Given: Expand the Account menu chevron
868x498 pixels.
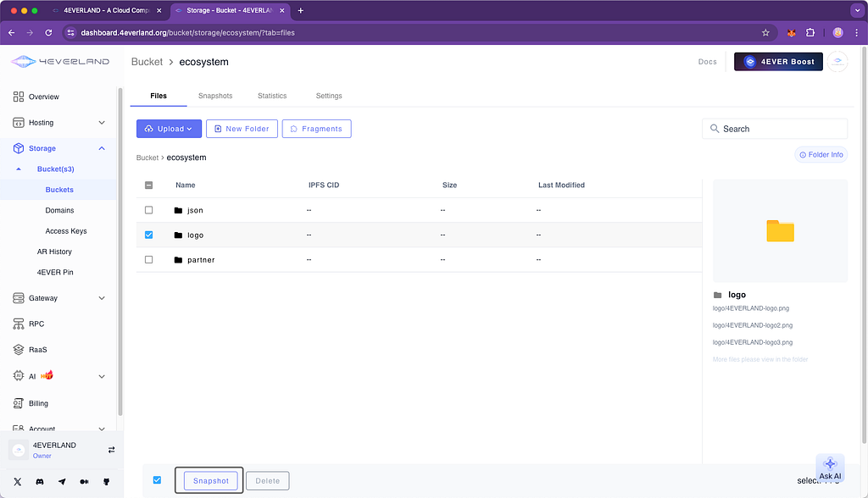Looking at the screenshot, I should 102,429.
